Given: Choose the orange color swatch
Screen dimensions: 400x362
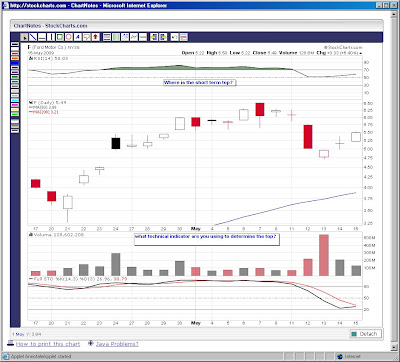Looking at the screenshot, I should [15, 58].
